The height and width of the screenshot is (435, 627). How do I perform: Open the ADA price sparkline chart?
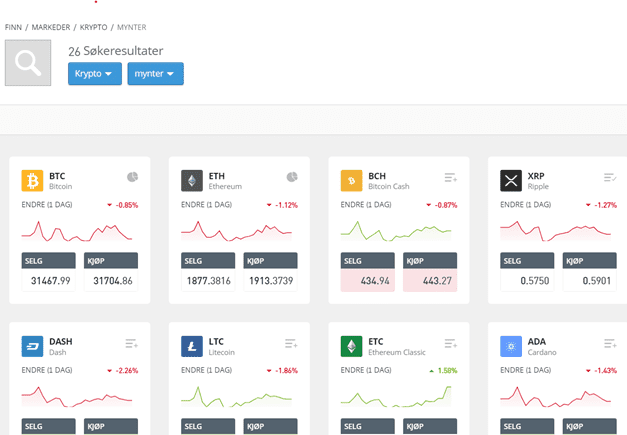tap(555, 397)
